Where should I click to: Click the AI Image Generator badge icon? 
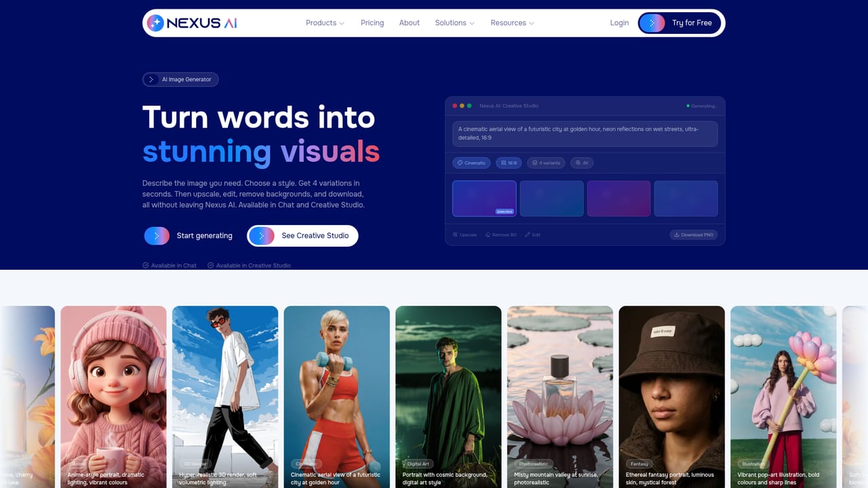pos(151,79)
